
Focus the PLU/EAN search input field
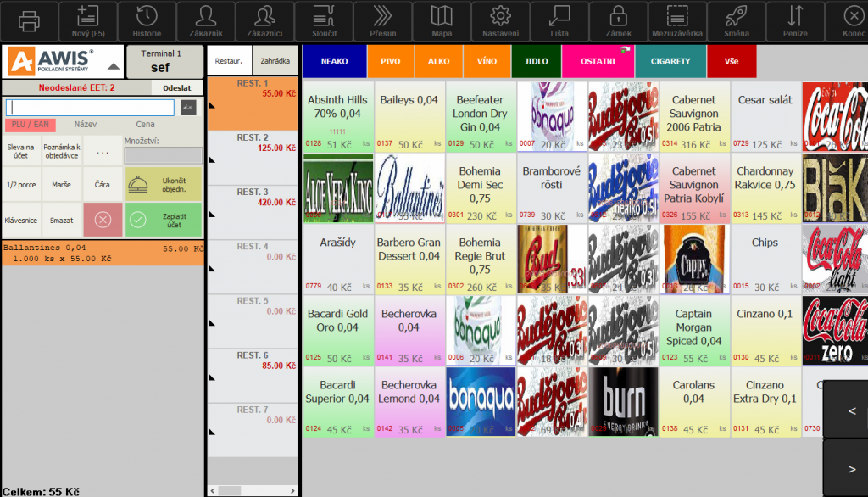(90, 108)
